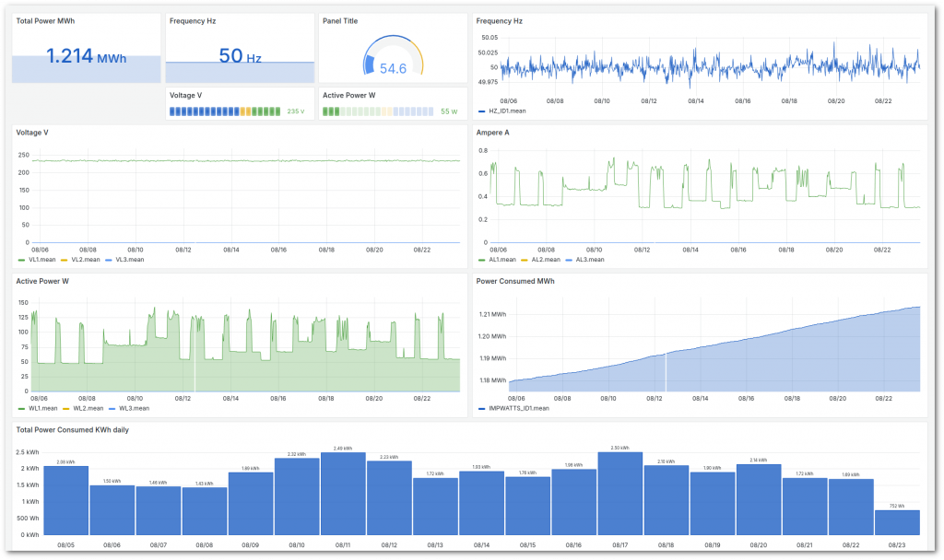Click the 235 V voltage bar gauge
944x560 pixels.
226,111
